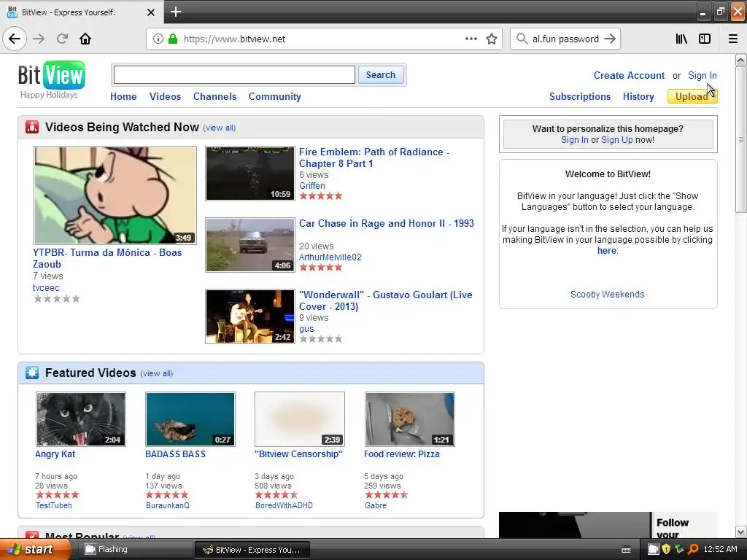Click the magnifier icon in system tray
The image size is (747, 560).
coord(694,549)
